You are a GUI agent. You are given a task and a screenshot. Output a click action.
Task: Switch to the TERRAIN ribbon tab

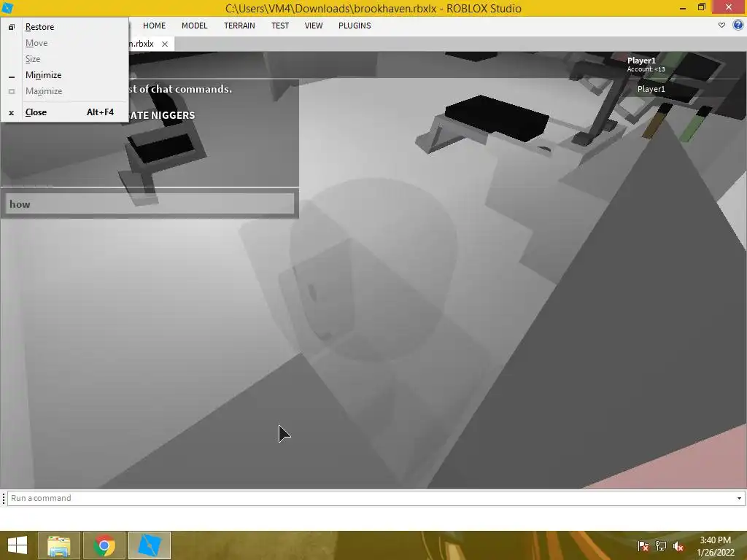[x=239, y=26]
